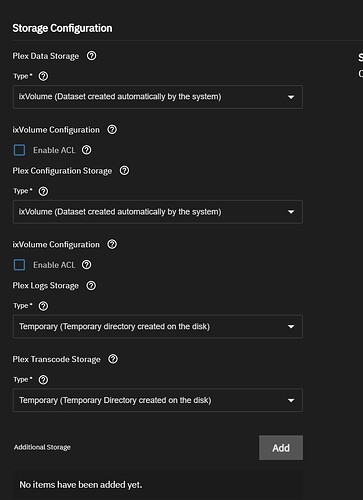Enable ACL for Plex Configuration Storage
This screenshot has height=500, width=363.
point(19,265)
